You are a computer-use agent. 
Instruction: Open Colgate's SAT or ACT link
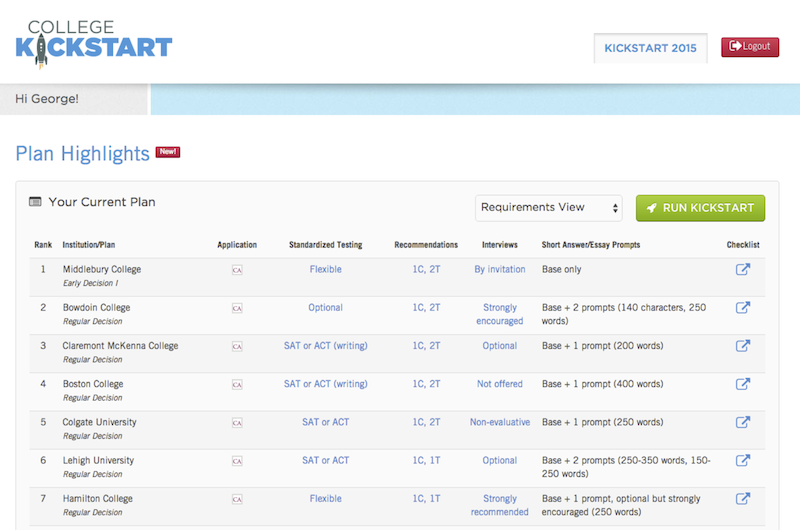[x=326, y=422]
